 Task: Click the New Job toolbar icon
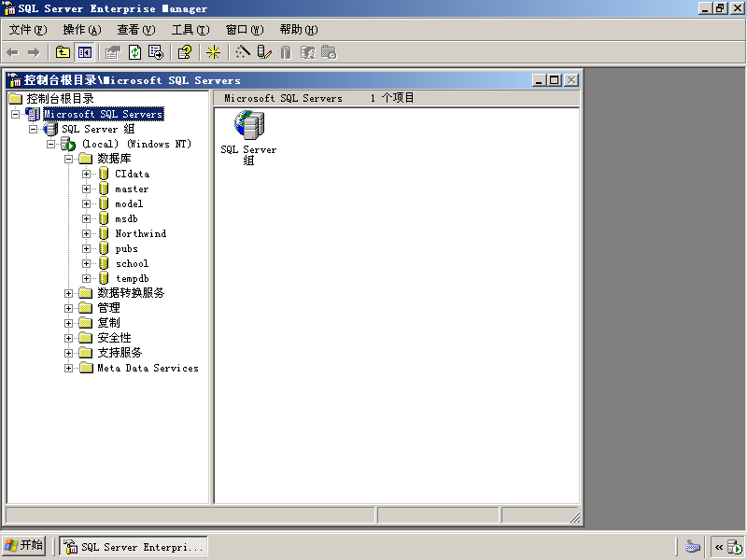click(x=329, y=52)
